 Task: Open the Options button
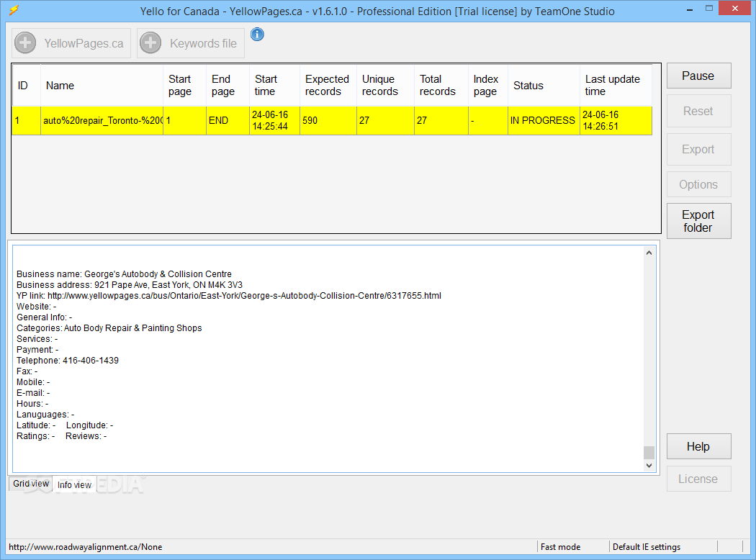point(698,184)
